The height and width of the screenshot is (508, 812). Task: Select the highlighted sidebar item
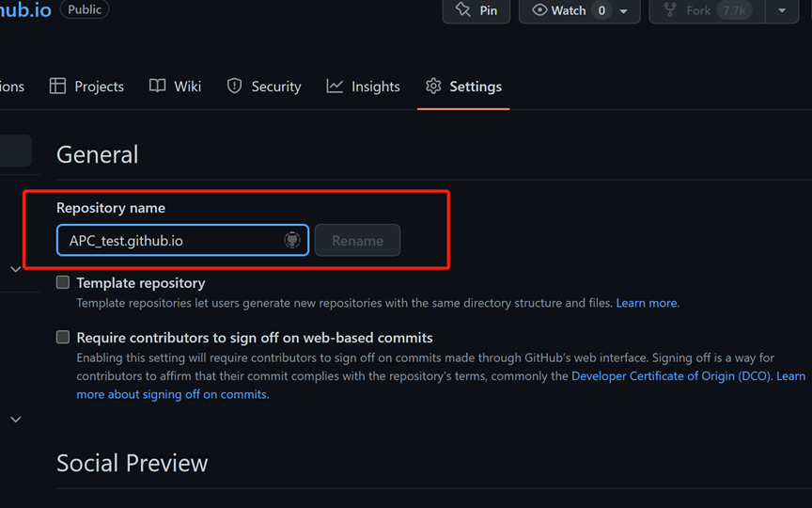16,151
